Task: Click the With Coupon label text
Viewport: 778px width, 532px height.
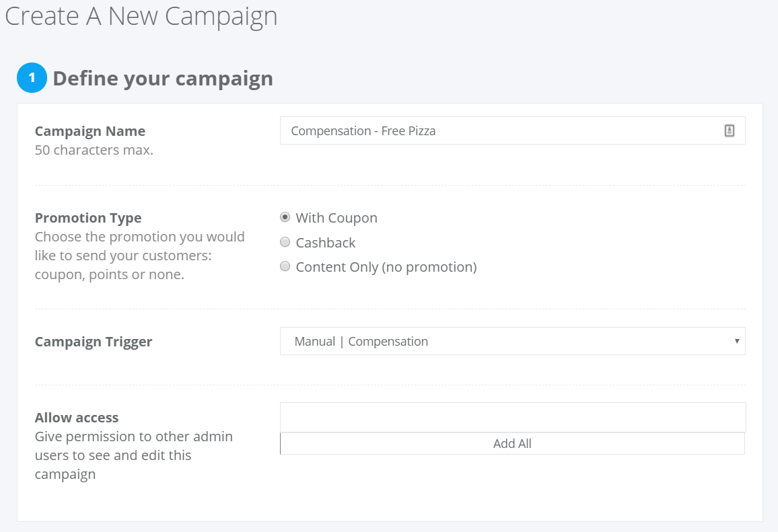Action: (x=337, y=218)
